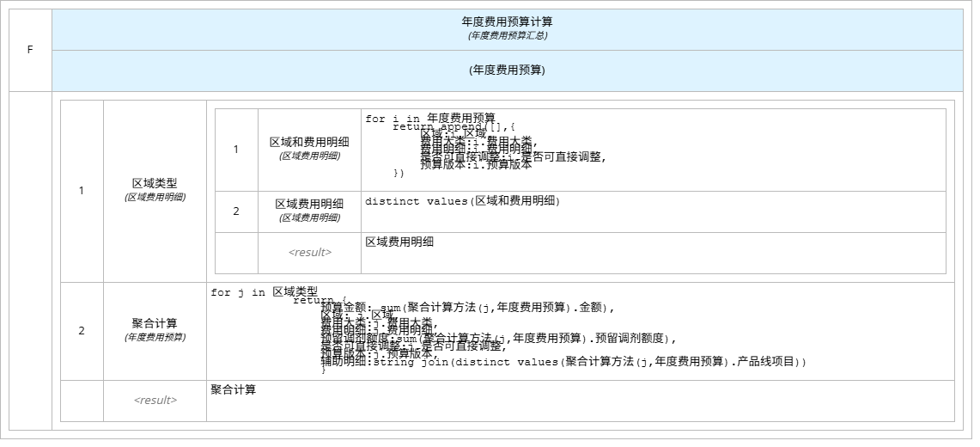Viewport: 980px width, 447px height.
Task: Click the 区域类型 variable name cell
Action: click(x=155, y=190)
